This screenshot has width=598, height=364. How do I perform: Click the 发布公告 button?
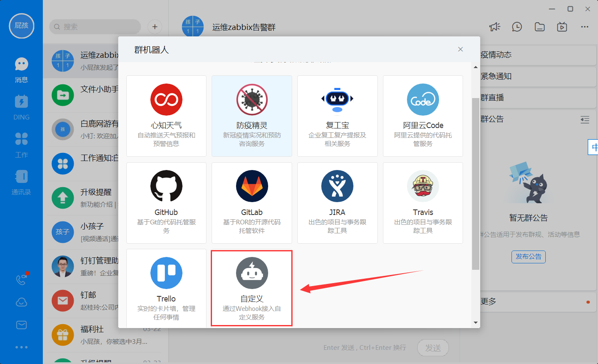tap(528, 257)
